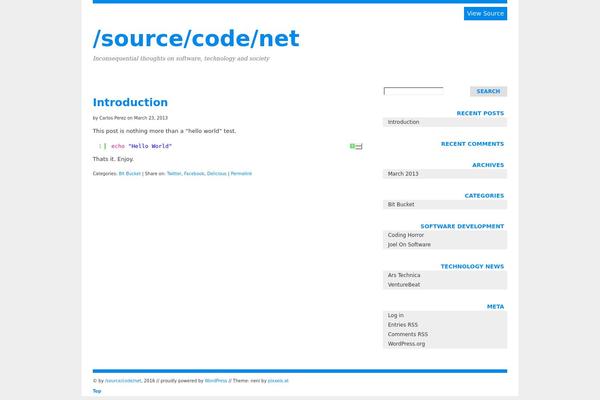Click the Search button in sidebar

point(488,91)
